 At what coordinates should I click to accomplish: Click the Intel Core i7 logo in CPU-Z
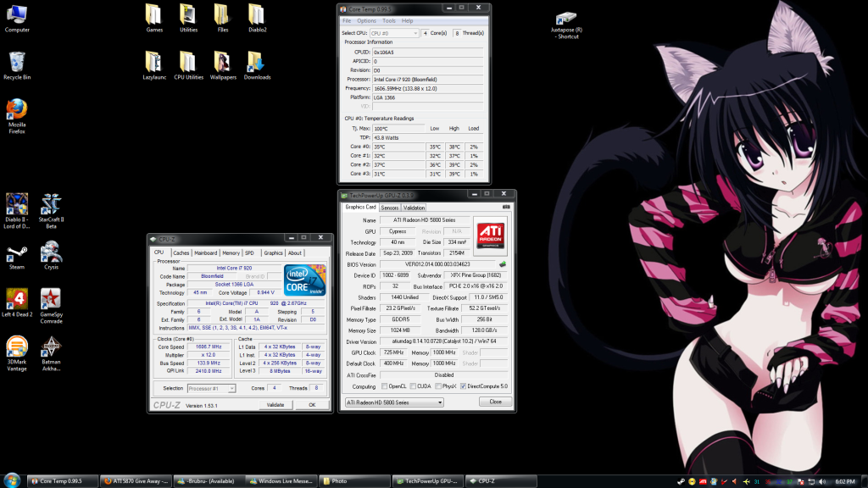[304, 280]
